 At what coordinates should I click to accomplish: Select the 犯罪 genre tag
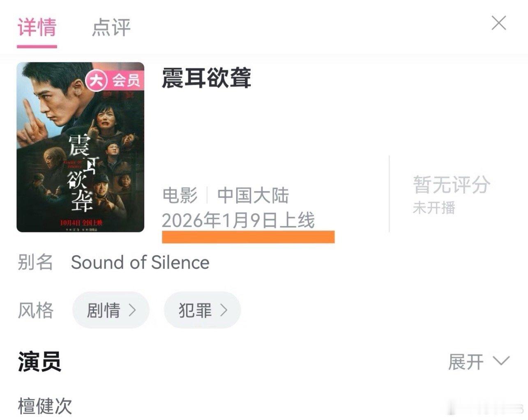click(x=202, y=310)
